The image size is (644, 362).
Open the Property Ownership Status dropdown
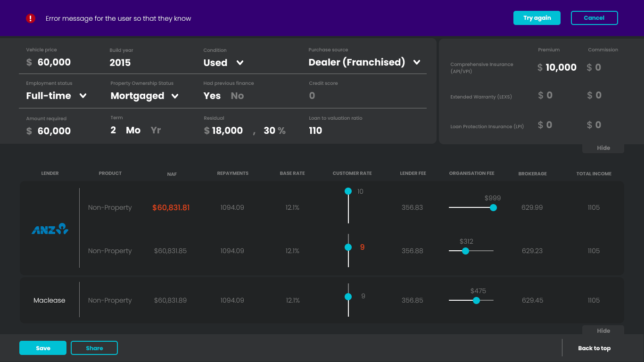tap(175, 96)
